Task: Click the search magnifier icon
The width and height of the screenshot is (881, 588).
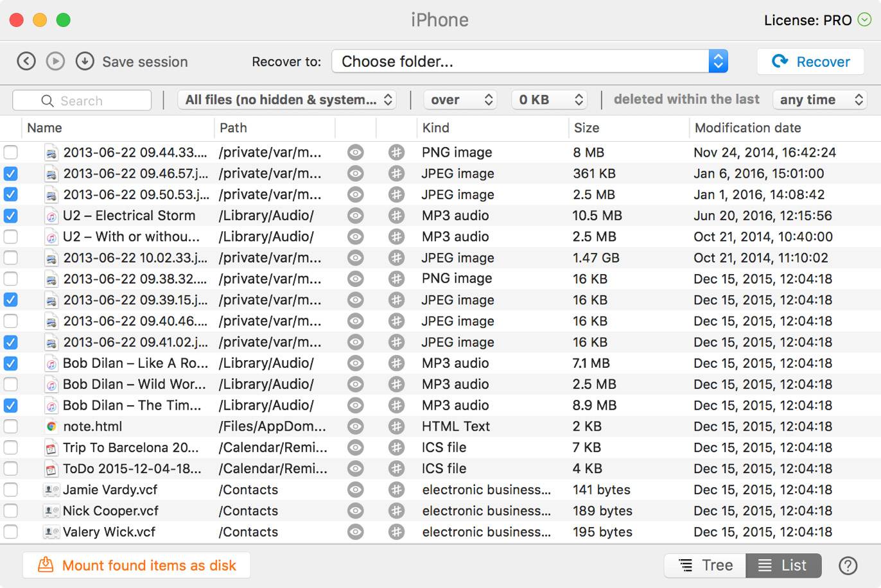Action: [x=47, y=101]
